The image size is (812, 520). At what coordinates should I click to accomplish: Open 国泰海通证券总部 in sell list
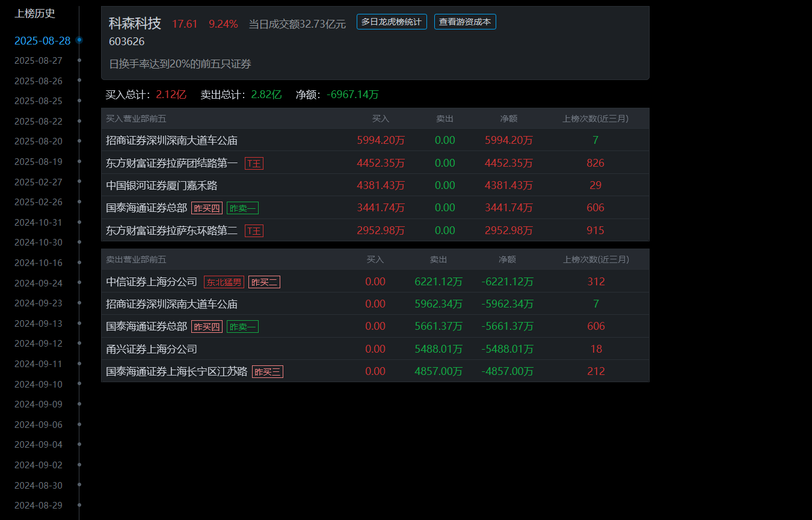[x=147, y=326]
